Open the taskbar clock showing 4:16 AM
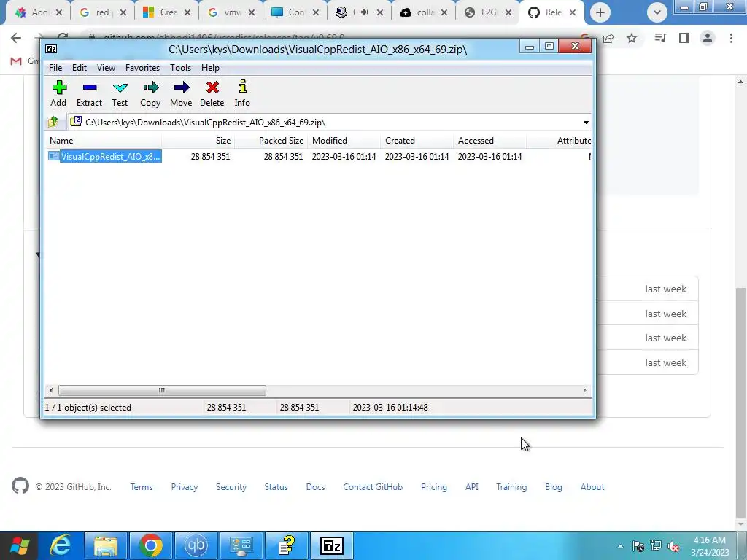This screenshot has width=747, height=560. [x=710, y=546]
